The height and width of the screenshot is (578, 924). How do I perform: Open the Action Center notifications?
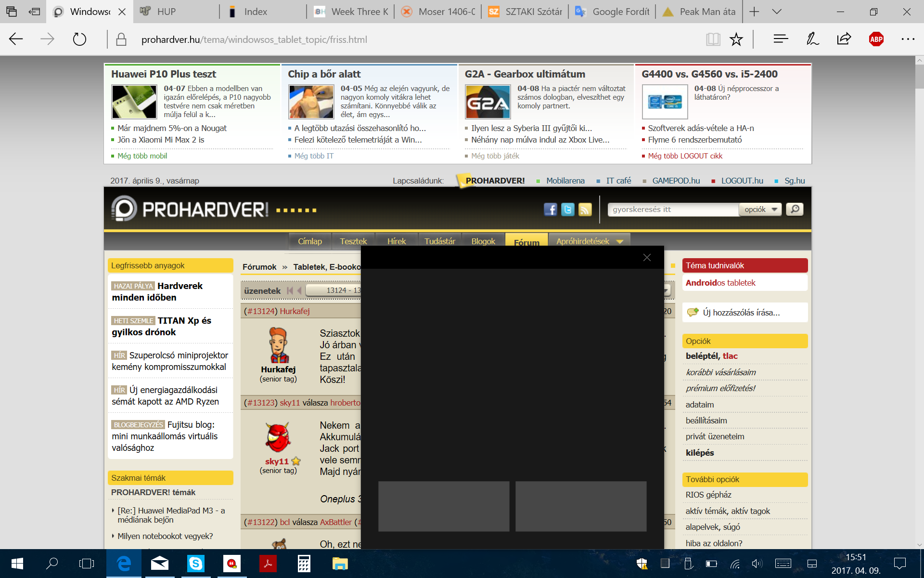coord(899,563)
